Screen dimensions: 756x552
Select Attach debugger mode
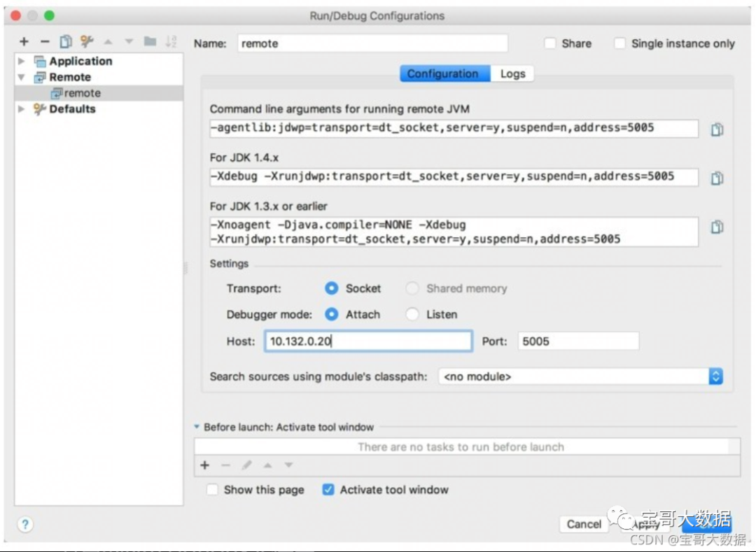pos(331,314)
